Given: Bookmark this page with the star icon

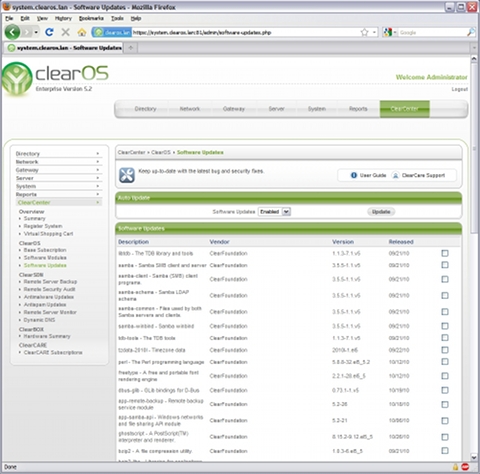Looking at the screenshot, I should pos(364,32).
